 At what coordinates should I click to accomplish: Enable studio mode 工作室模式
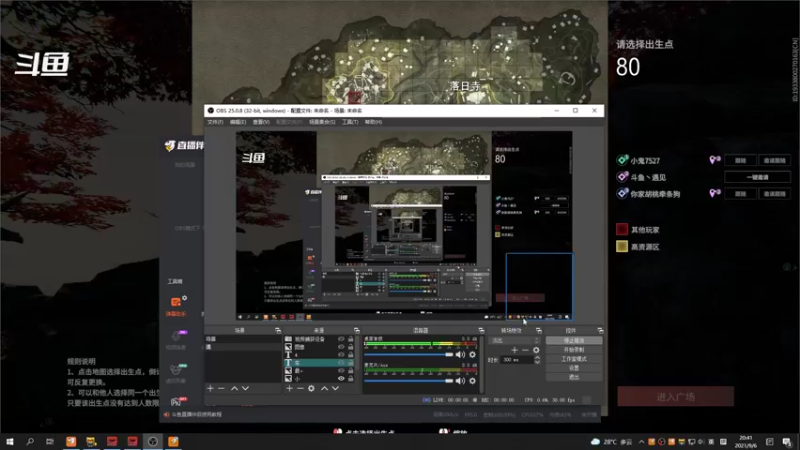click(574, 359)
